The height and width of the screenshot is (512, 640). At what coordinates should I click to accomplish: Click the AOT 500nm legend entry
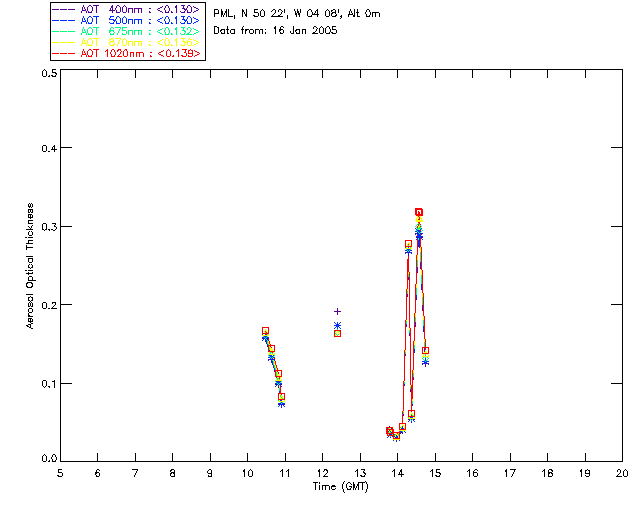tap(127, 20)
